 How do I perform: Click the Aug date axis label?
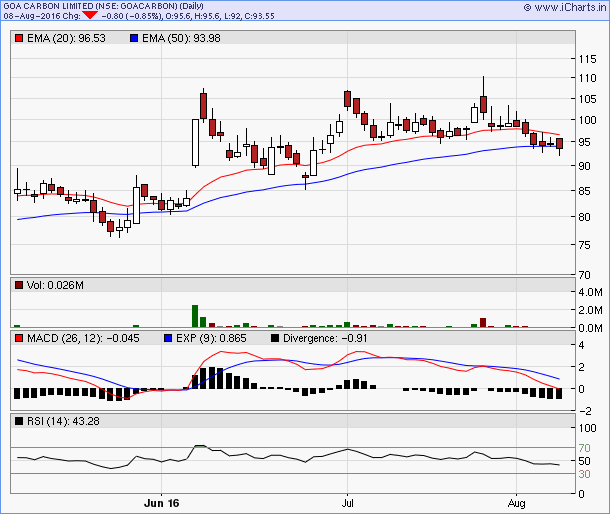[x=516, y=503]
